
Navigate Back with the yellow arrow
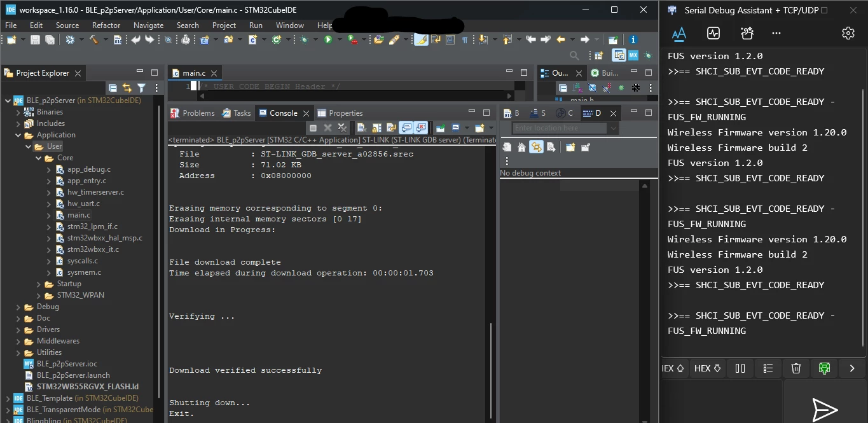click(x=561, y=39)
